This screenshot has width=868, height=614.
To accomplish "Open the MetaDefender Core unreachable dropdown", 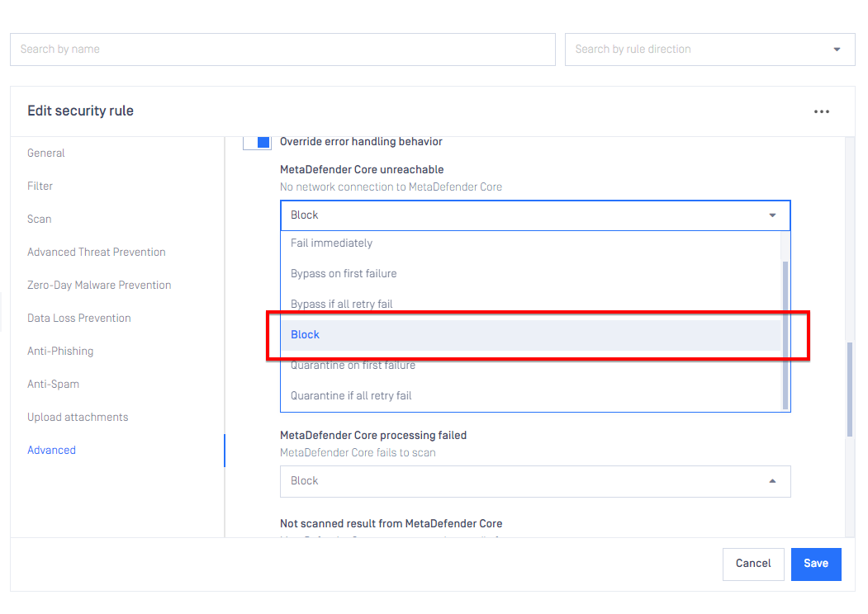I will pos(535,215).
